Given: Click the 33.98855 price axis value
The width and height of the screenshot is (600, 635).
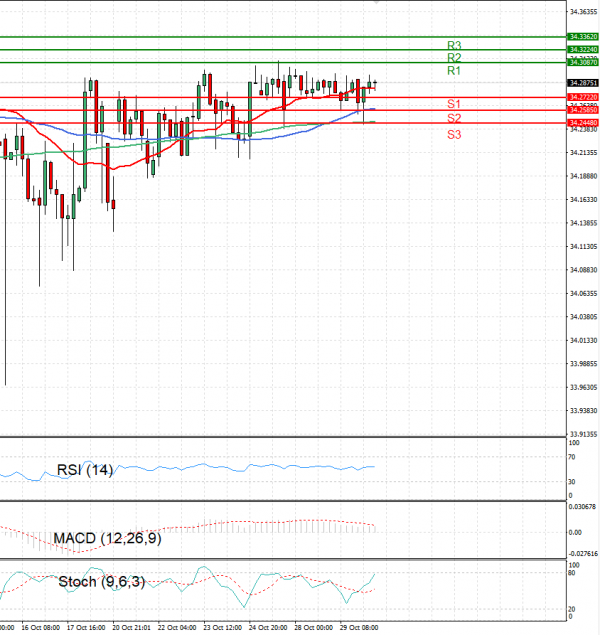Looking at the screenshot, I should point(583,364).
